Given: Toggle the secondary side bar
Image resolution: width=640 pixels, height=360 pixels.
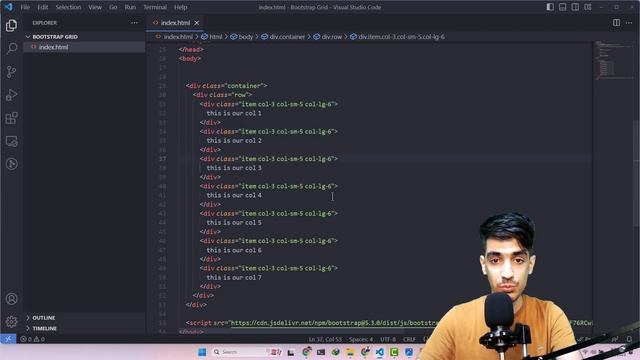Looking at the screenshot, I should coord(575,7).
